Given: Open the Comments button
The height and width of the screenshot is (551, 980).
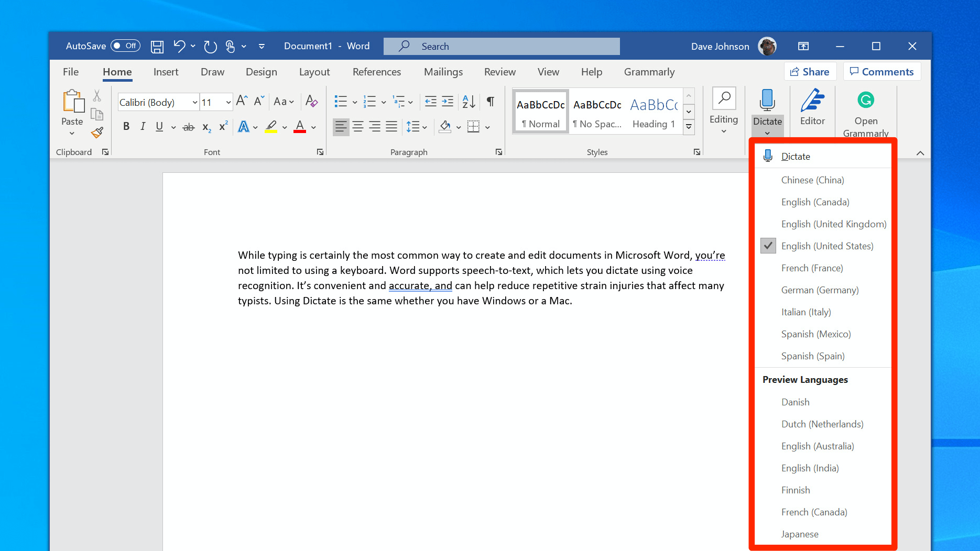Looking at the screenshot, I should 882,72.
